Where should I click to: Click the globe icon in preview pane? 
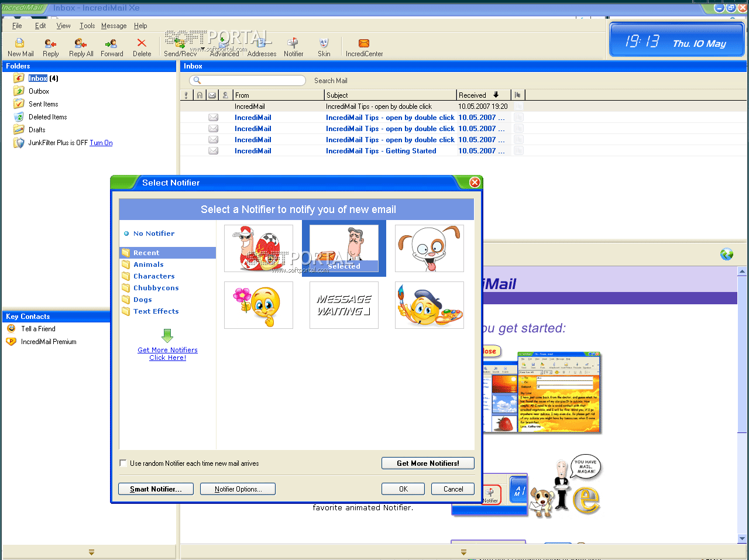pos(727,254)
